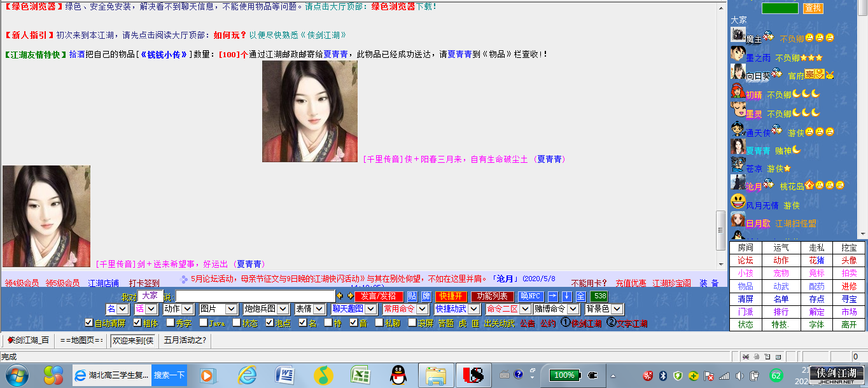Click the right-arrow blue button
The image size is (868, 388).
[553, 296]
